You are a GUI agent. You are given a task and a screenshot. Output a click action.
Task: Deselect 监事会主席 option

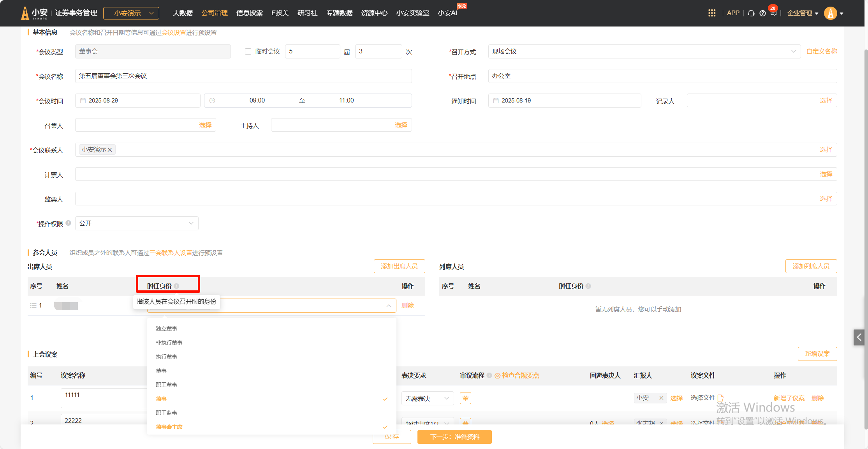pyautogui.click(x=169, y=427)
